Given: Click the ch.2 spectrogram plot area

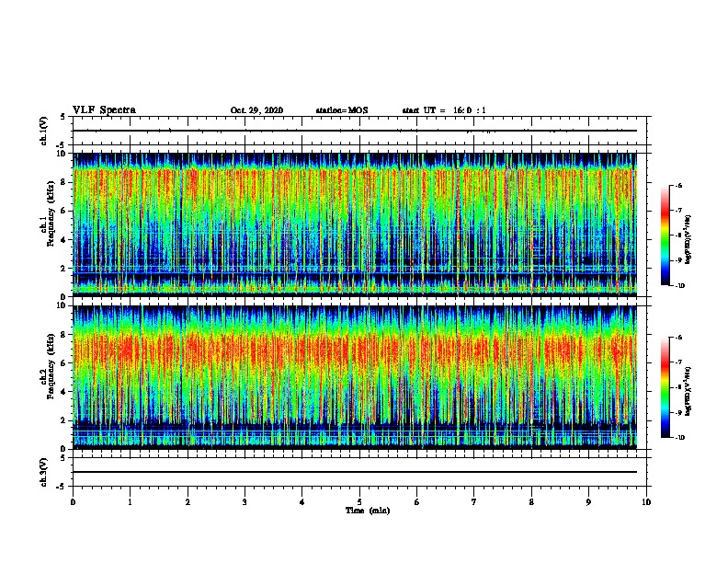Looking at the screenshot, I should click(x=355, y=377).
